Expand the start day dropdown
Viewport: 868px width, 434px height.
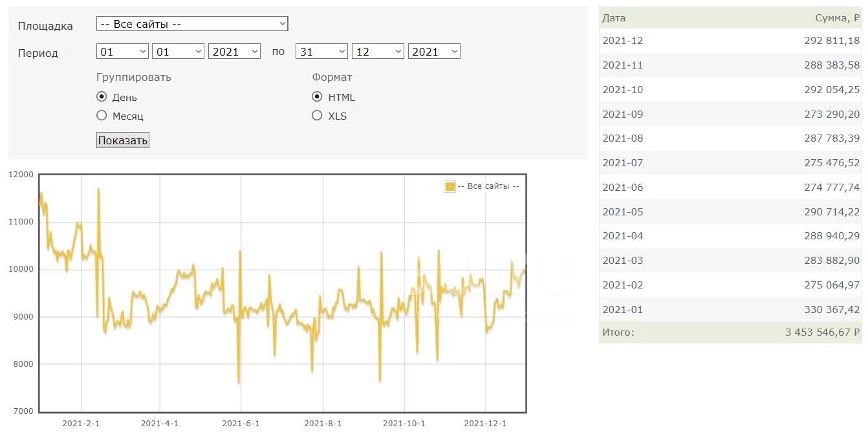click(x=122, y=52)
